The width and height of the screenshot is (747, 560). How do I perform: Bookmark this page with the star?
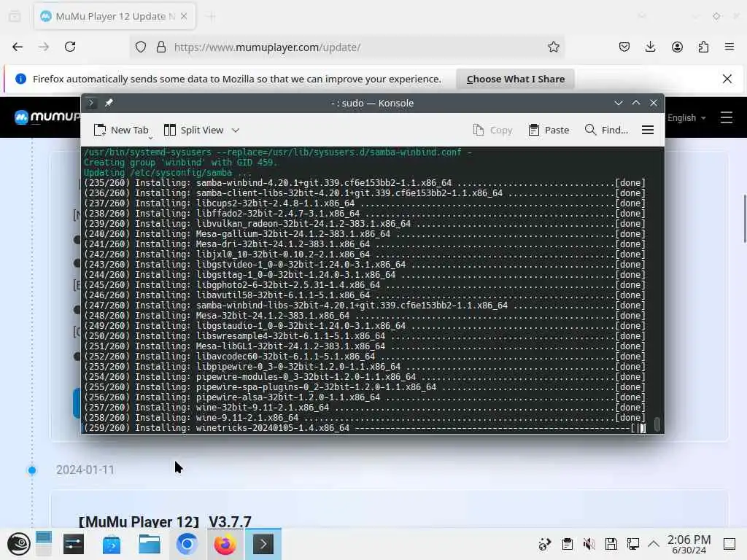(553, 47)
